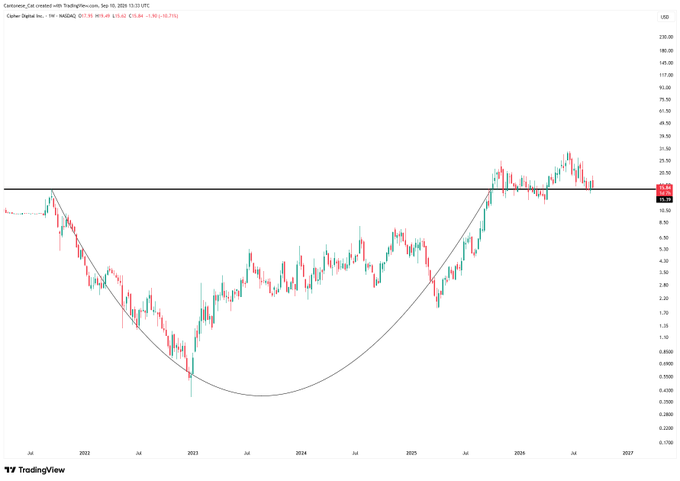Click the 61.50 price axis label
The height and width of the screenshot is (481, 680).
(x=666, y=111)
